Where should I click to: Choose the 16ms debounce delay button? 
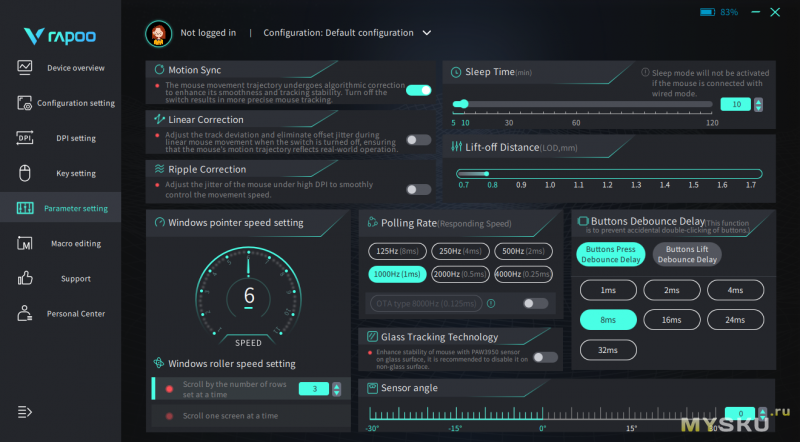pos(672,320)
